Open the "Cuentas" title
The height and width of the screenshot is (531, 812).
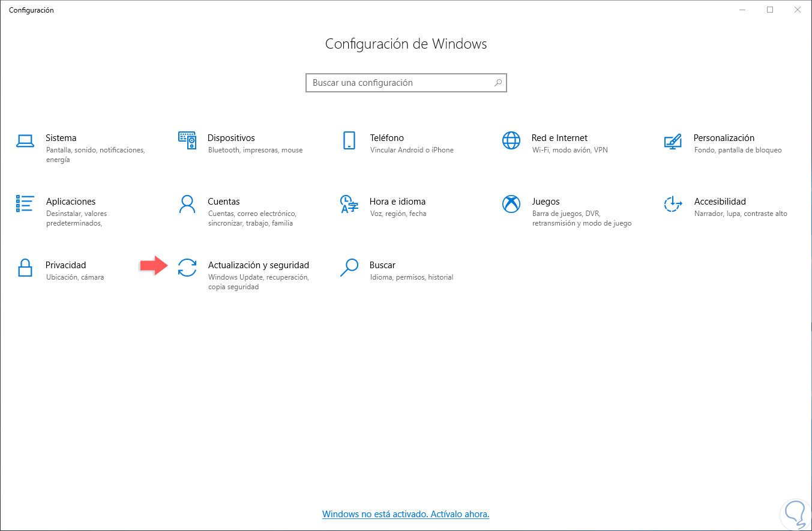click(x=224, y=202)
